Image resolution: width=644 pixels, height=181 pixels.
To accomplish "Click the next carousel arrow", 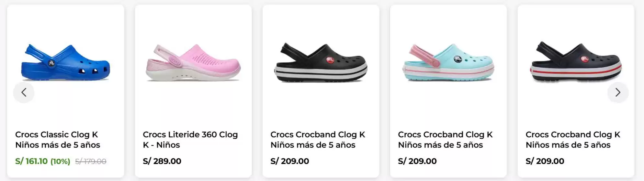I will tap(618, 92).
